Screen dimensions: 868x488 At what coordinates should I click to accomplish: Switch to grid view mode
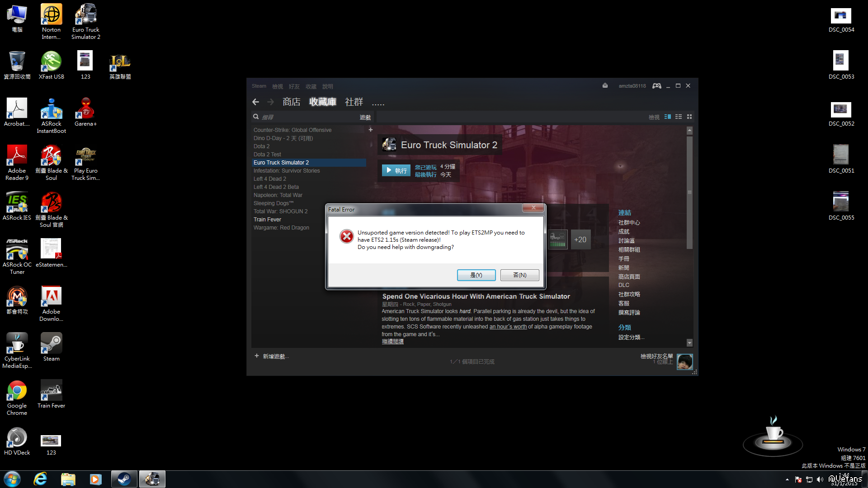pyautogui.click(x=689, y=117)
